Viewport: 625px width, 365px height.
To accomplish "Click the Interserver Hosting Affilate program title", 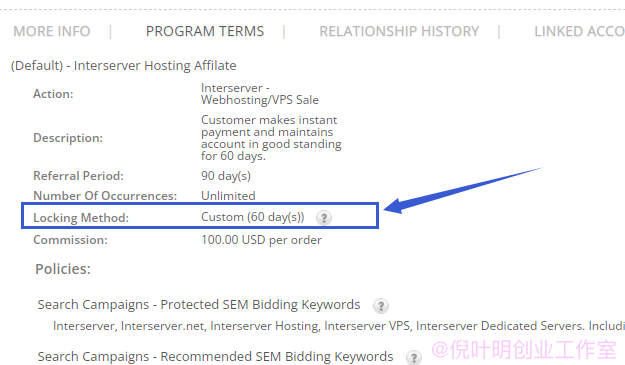I will click(x=124, y=65).
